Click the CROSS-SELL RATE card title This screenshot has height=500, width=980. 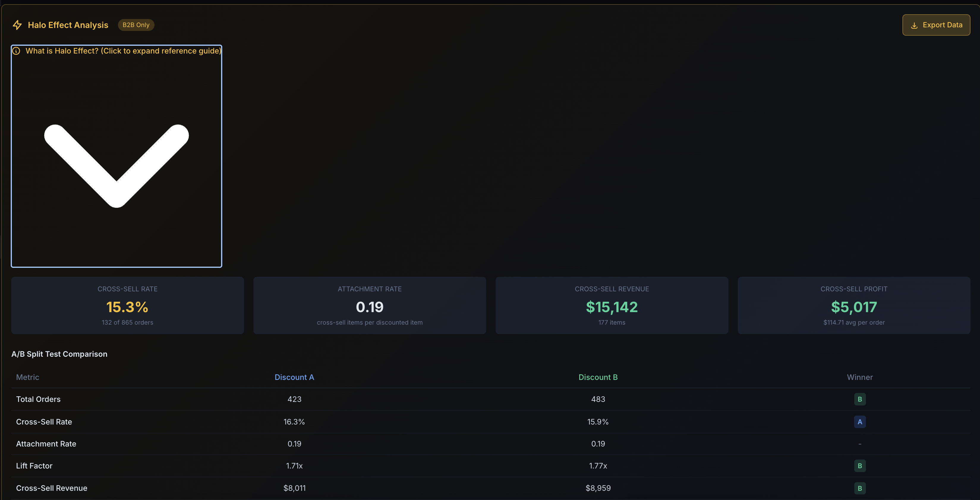click(127, 289)
